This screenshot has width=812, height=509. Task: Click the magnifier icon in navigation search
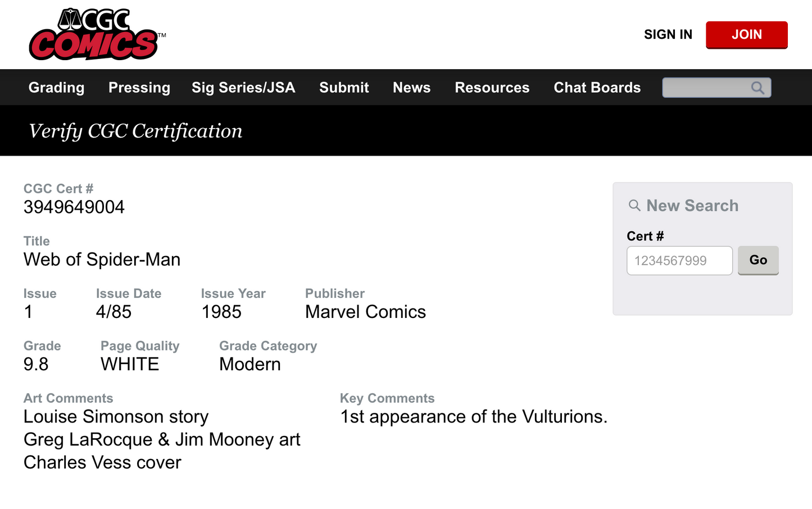[757, 88]
